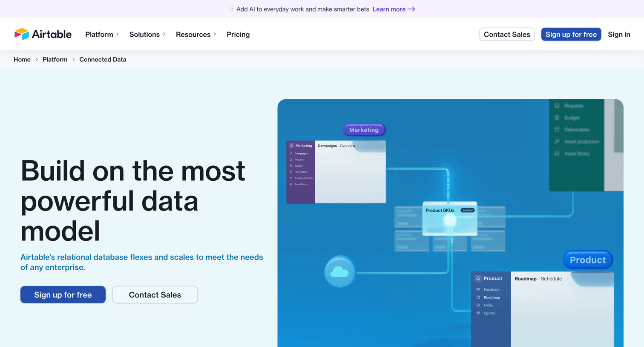Click the Product panel rocket icon

pos(478,278)
